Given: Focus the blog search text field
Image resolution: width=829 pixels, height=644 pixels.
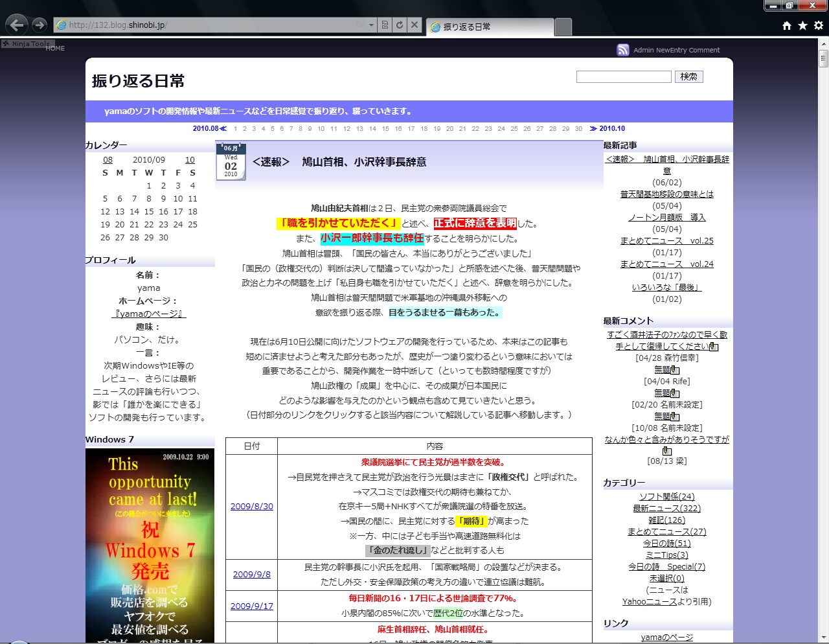Looking at the screenshot, I should pyautogui.click(x=624, y=76).
